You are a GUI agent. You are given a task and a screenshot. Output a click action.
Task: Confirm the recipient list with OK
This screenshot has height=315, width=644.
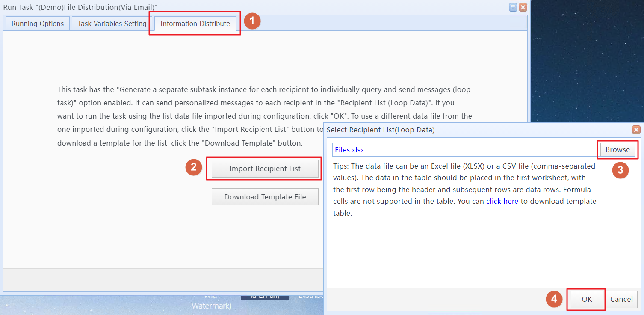pyautogui.click(x=587, y=299)
